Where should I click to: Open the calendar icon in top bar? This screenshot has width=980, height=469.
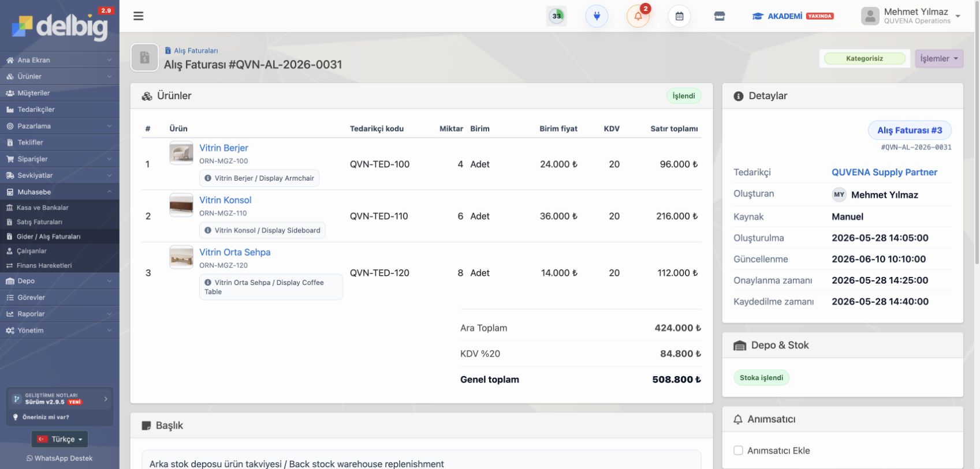(679, 16)
